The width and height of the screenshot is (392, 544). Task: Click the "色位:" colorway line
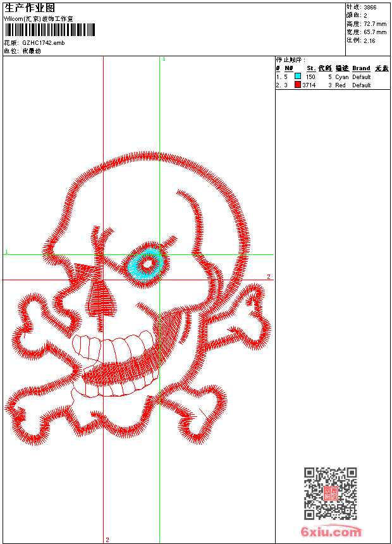tap(23, 51)
